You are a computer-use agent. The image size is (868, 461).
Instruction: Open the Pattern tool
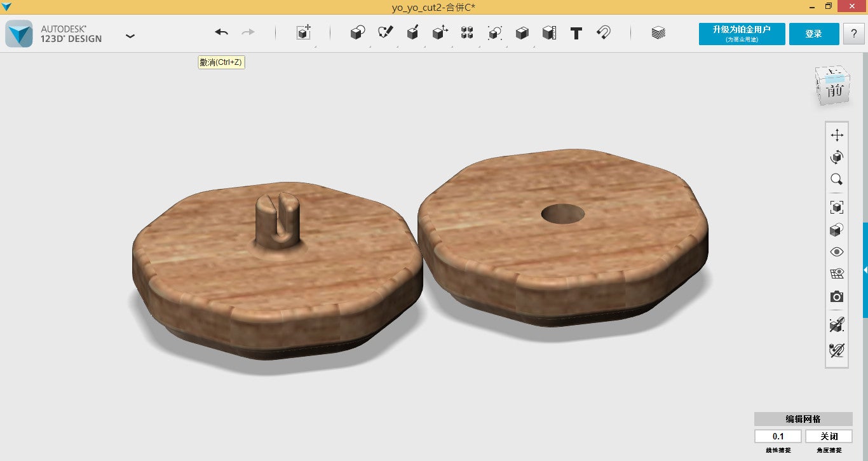coord(467,32)
